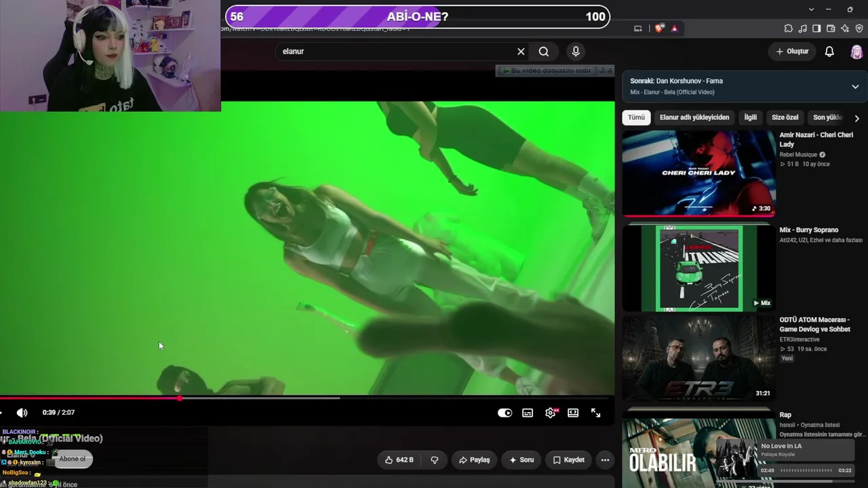Click the No Love In LA track title

(781, 446)
